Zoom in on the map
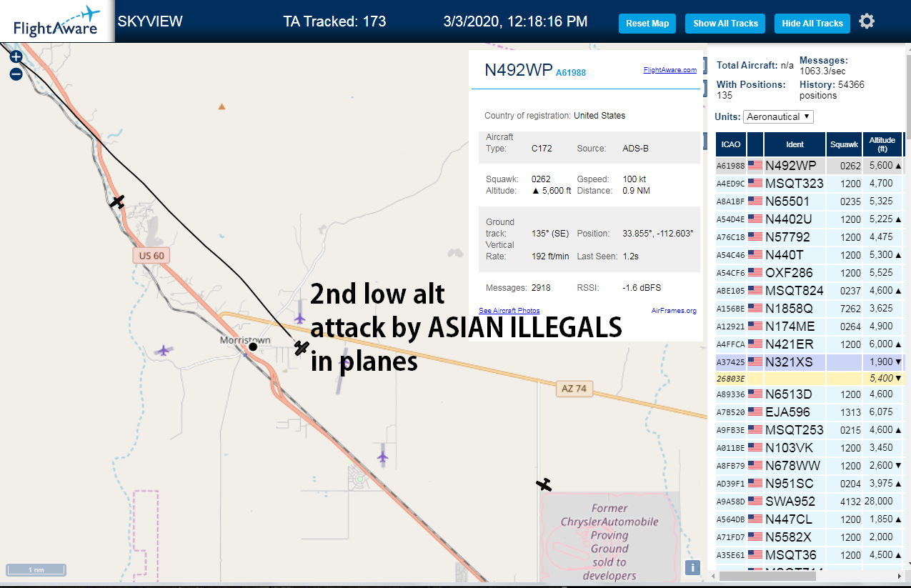Image resolution: width=911 pixels, height=588 pixels. coord(16,56)
